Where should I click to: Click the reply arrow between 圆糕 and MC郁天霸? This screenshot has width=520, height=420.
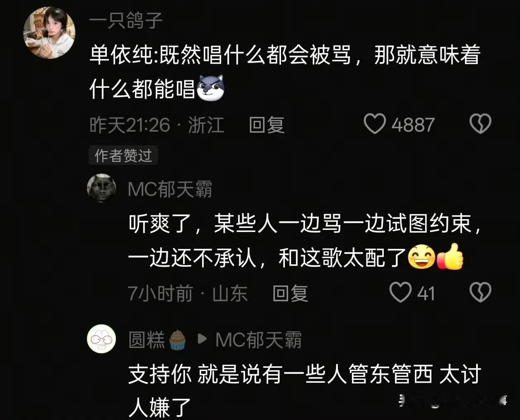[x=202, y=339]
